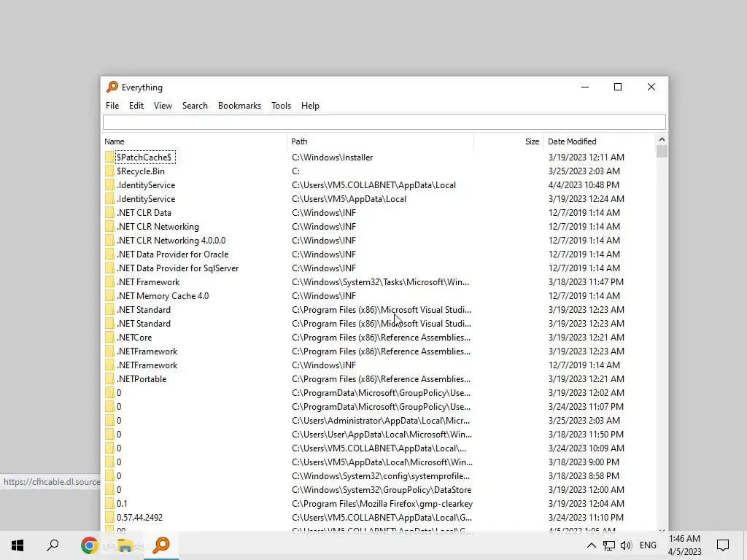Click date 3/18/2023 11:47 PM

tap(586, 282)
